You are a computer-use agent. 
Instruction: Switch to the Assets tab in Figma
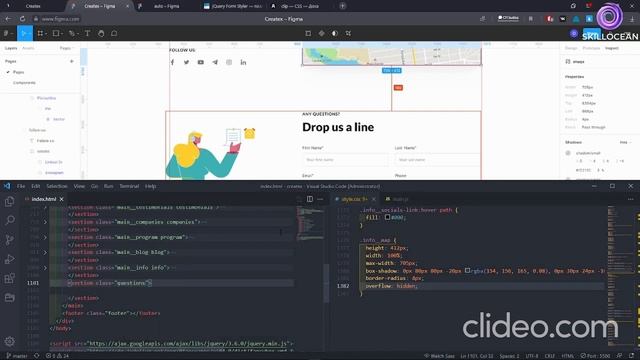pos(28,48)
